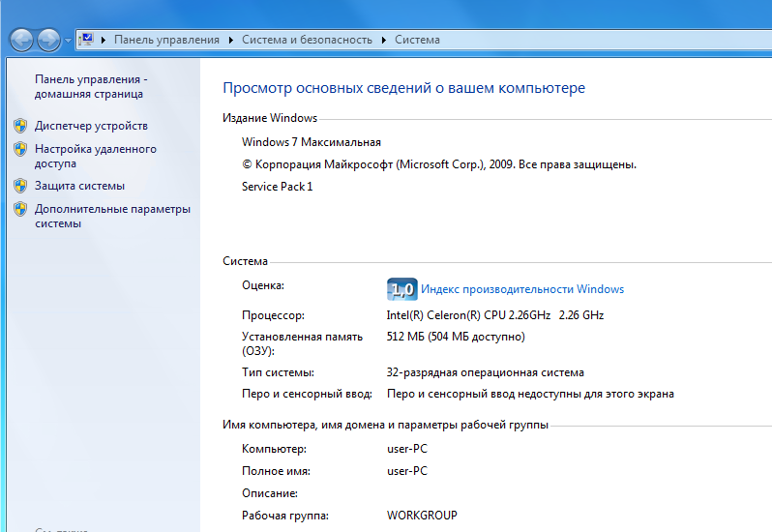Viewport: 772px width, 532px height.
Task: Click the computer icon in address bar
Action: (x=86, y=40)
